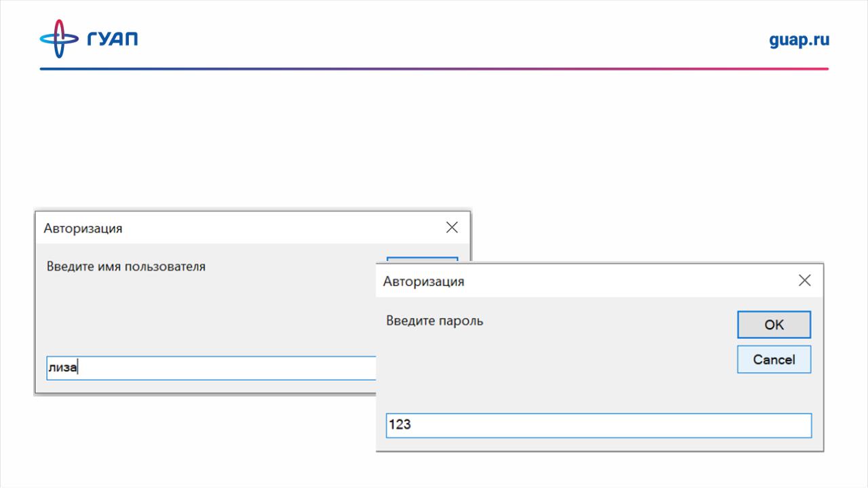Screen dimensions: 868x488
Task: Click empty gray area below Cancel button
Action: (773, 393)
